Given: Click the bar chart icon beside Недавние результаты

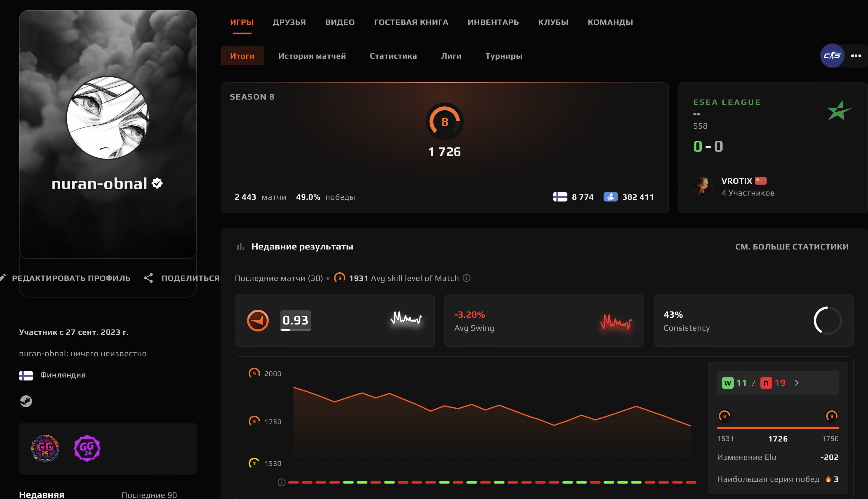Looking at the screenshot, I should tap(240, 247).
